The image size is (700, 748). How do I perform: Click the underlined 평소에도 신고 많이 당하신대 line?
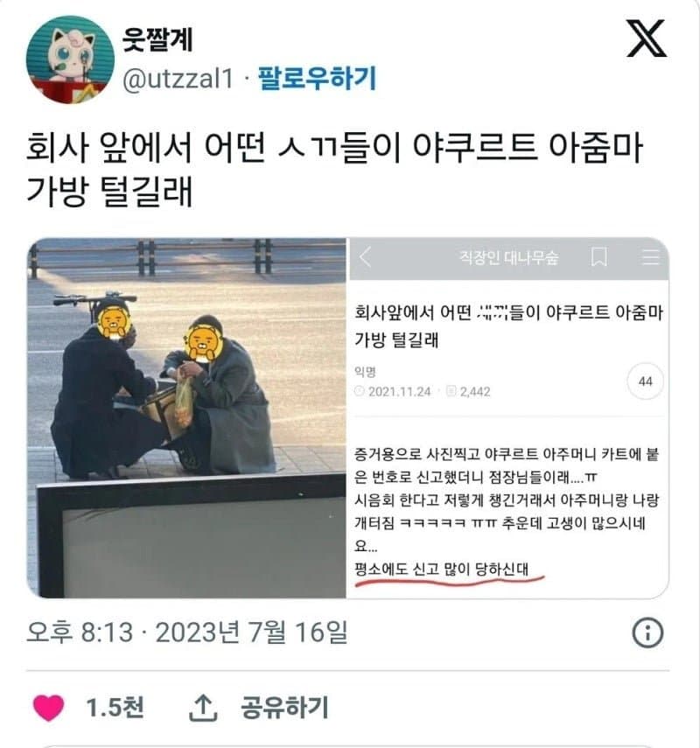pyautogui.click(x=441, y=570)
